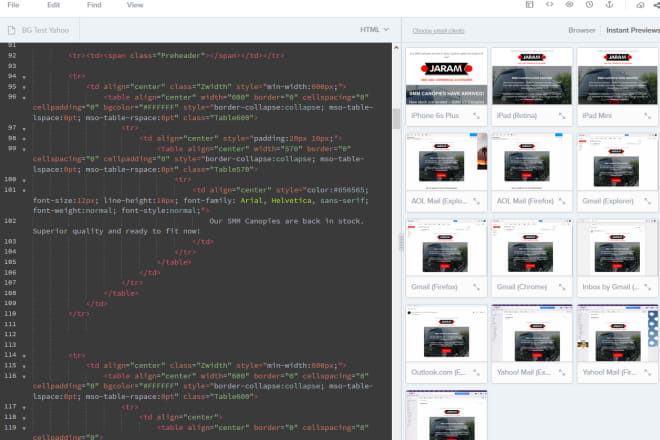This screenshot has height=440, width=660.
Task: Collapse code fold at line 116
Action: pyautogui.click(x=24, y=376)
